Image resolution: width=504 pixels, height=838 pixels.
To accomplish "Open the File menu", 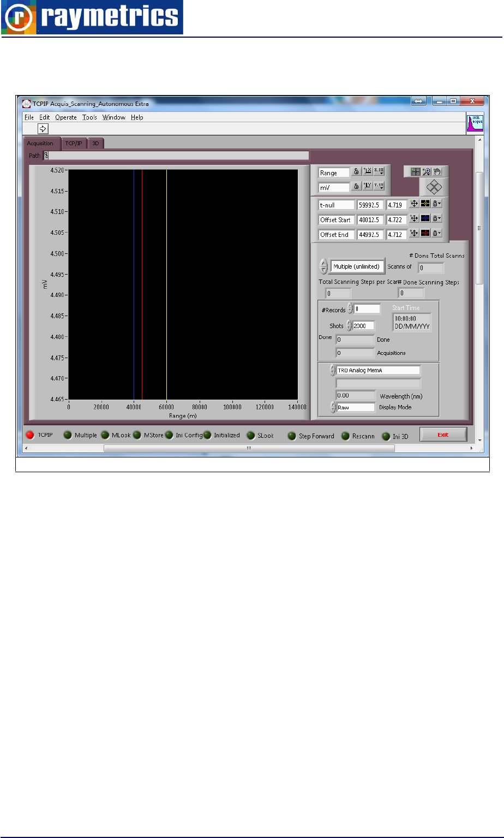I will coord(29,117).
